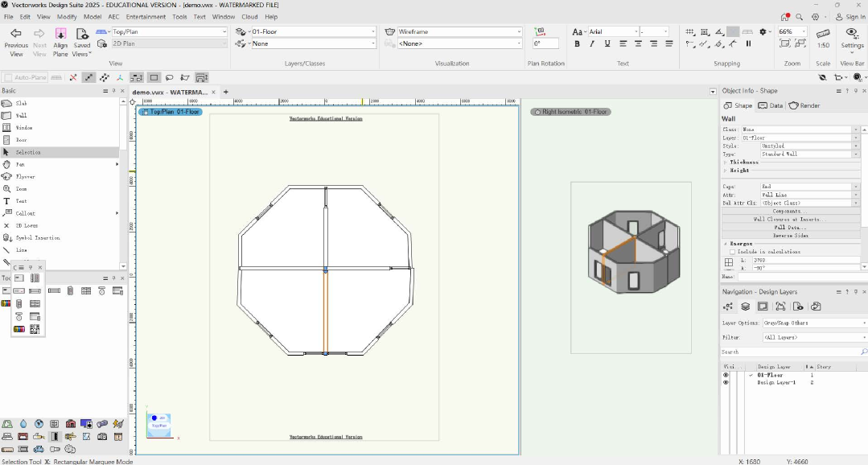Image resolution: width=868 pixels, height=465 pixels.
Task: Open the AEC menu
Action: tap(113, 16)
